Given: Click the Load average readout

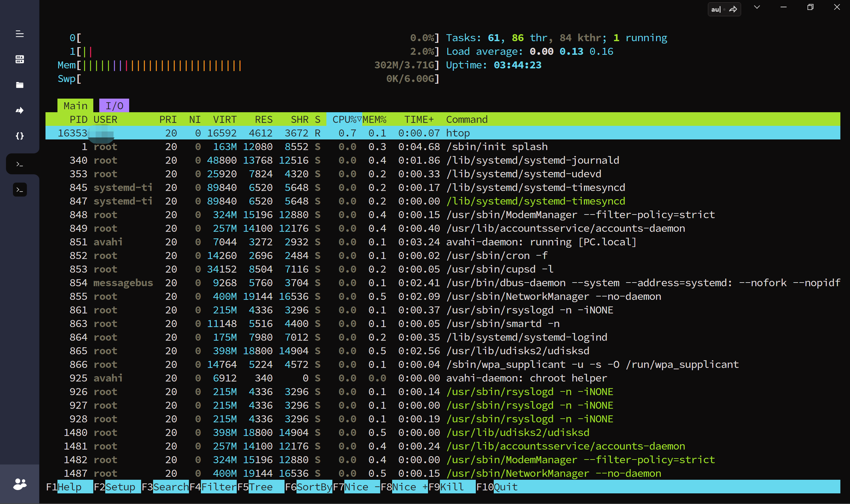Looking at the screenshot, I should coord(530,51).
